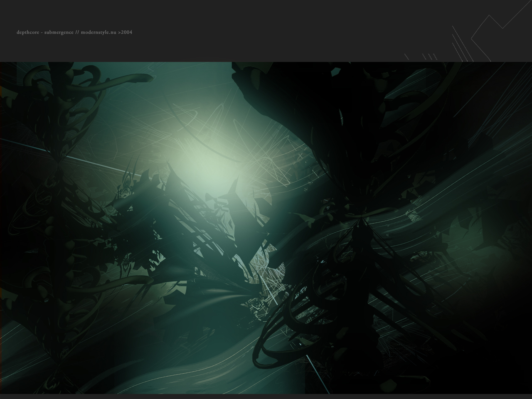Click the word submergence in the header

pyautogui.click(x=59, y=32)
